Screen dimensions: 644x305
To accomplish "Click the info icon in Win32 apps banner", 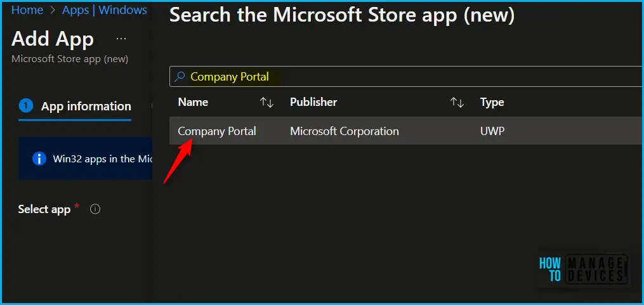I will [x=39, y=159].
